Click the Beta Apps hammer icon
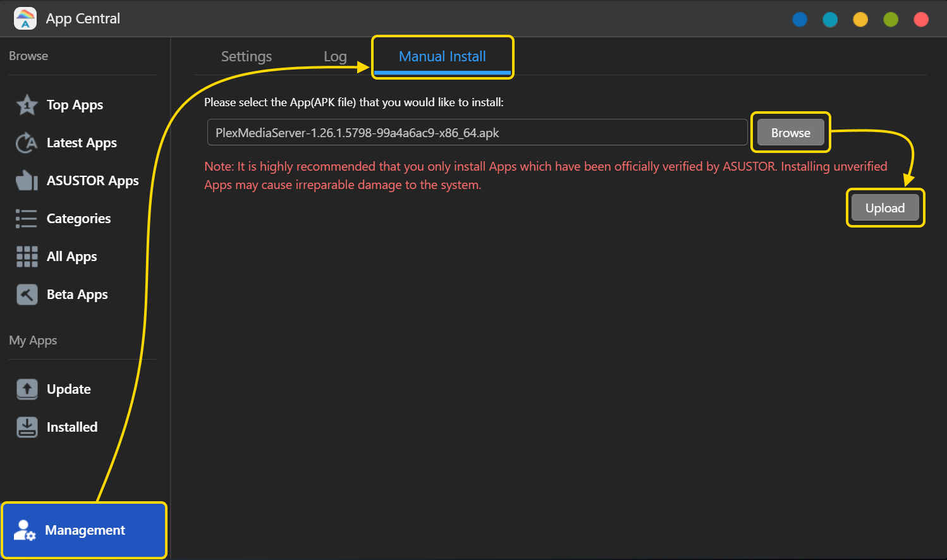Screen dimensions: 947x560 27,295
